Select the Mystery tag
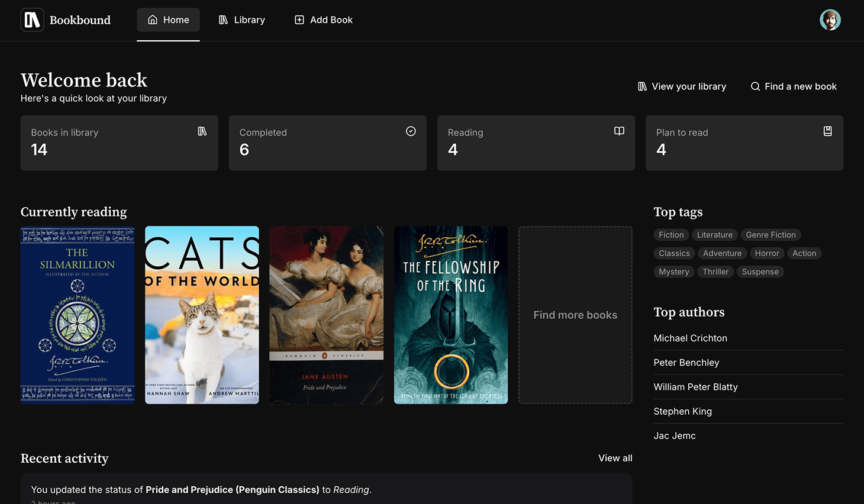This screenshot has height=504, width=864. click(x=674, y=272)
